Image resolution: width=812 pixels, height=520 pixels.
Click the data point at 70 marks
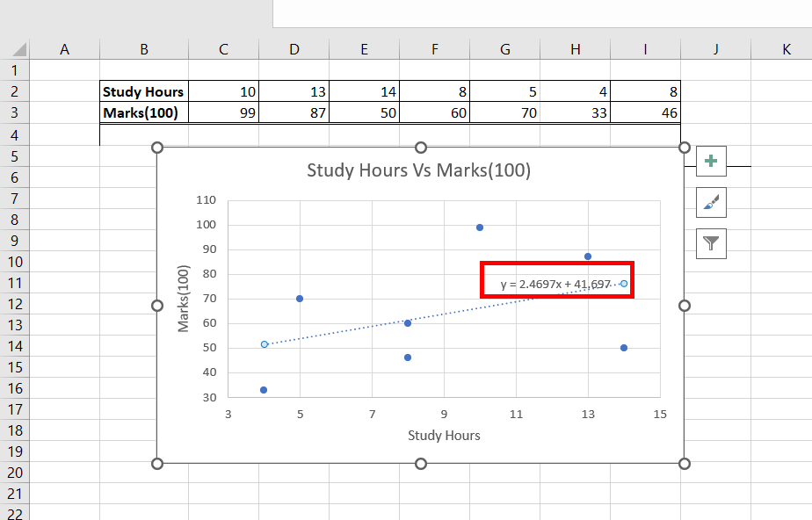point(300,299)
